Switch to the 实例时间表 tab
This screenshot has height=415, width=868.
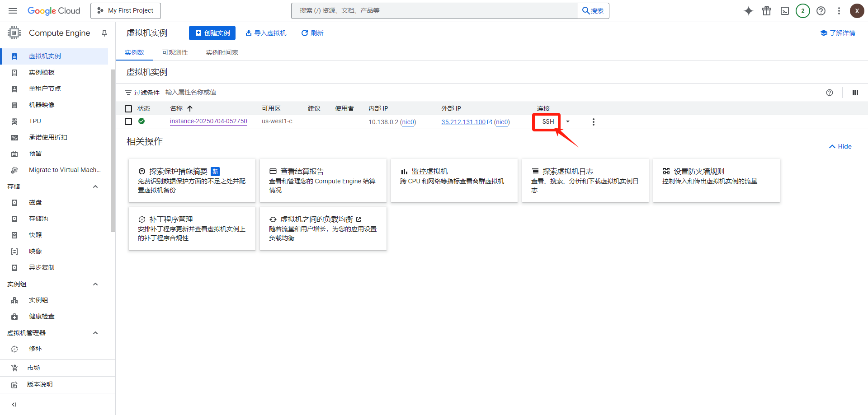click(x=222, y=52)
